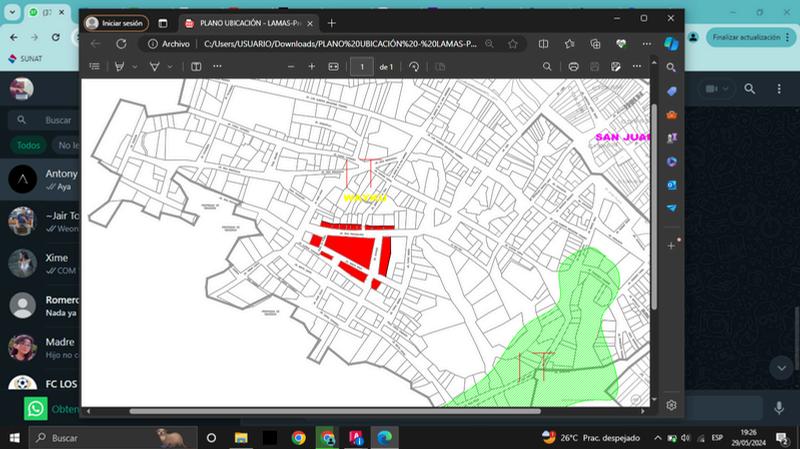This screenshot has width=800, height=449.
Task: Refresh the Edge page
Action: [121, 44]
